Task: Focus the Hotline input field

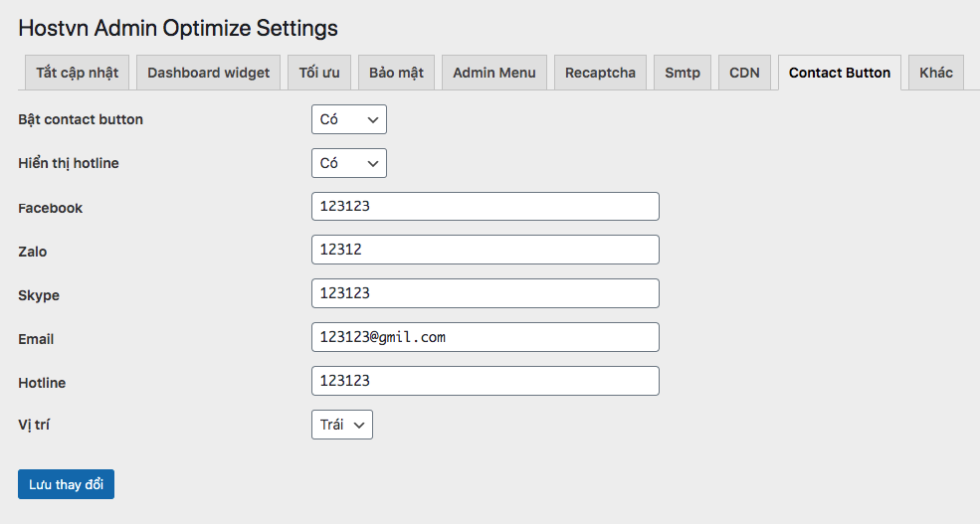Action: [485, 381]
